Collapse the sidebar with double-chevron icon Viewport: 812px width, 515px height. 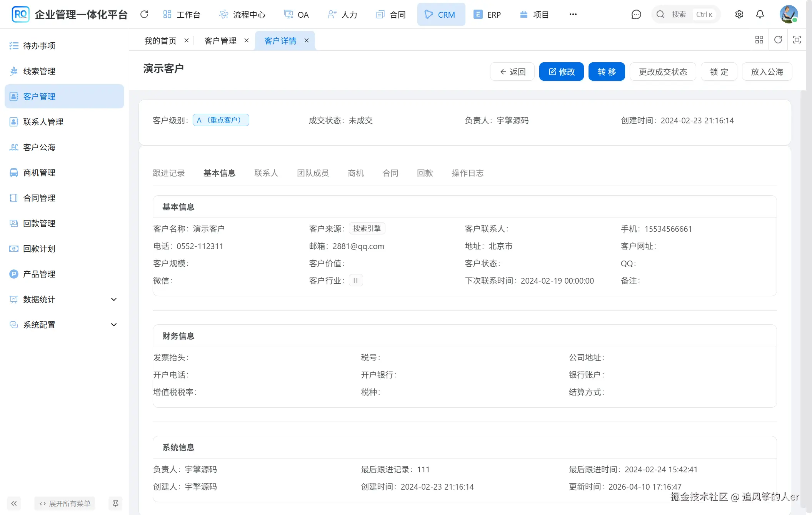14,503
